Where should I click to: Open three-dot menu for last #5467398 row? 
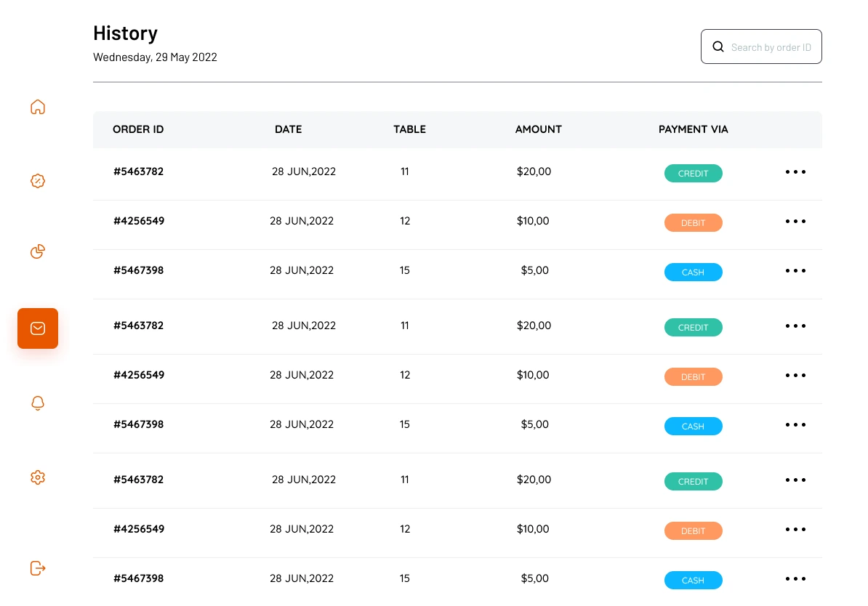[795, 579]
